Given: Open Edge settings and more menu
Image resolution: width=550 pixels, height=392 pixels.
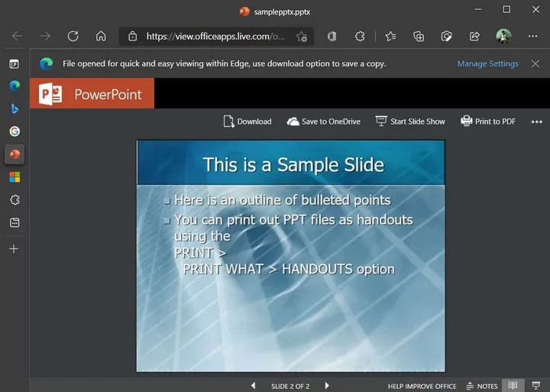Looking at the screenshot, I should (533, 36).
